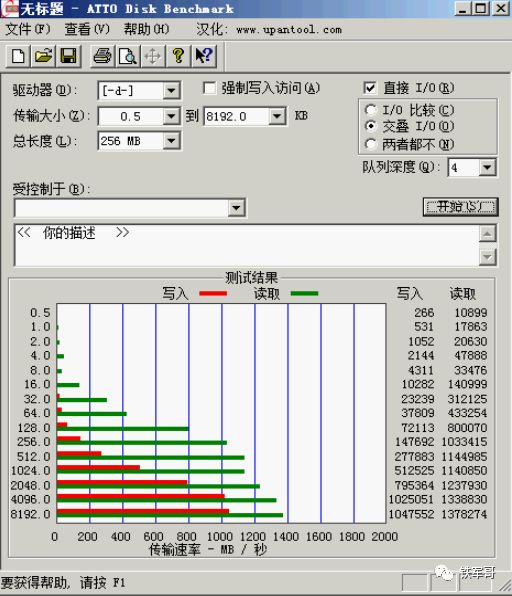Choose the 两者都不 radio option
The width and height of the screenshot is (512, 596).
point(371,144)
